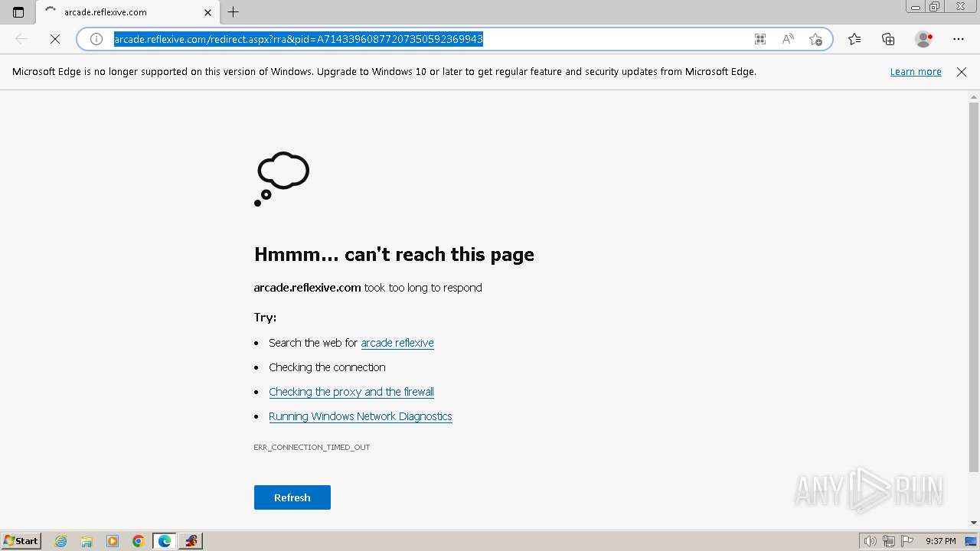980x551 pixels.
Task: Open Action Center flag icon
Action: (x=907, y=541)
